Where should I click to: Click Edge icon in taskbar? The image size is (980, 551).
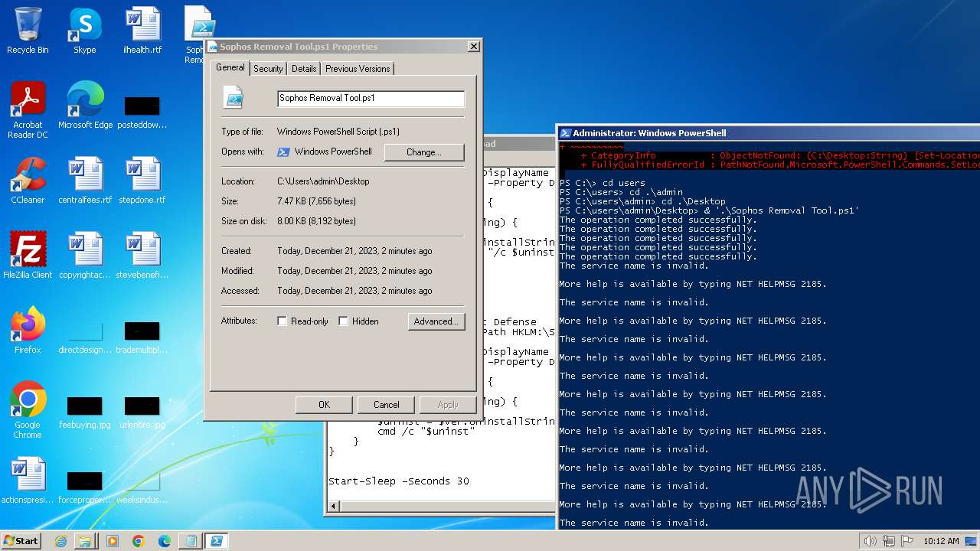click(x=165, y=541)
